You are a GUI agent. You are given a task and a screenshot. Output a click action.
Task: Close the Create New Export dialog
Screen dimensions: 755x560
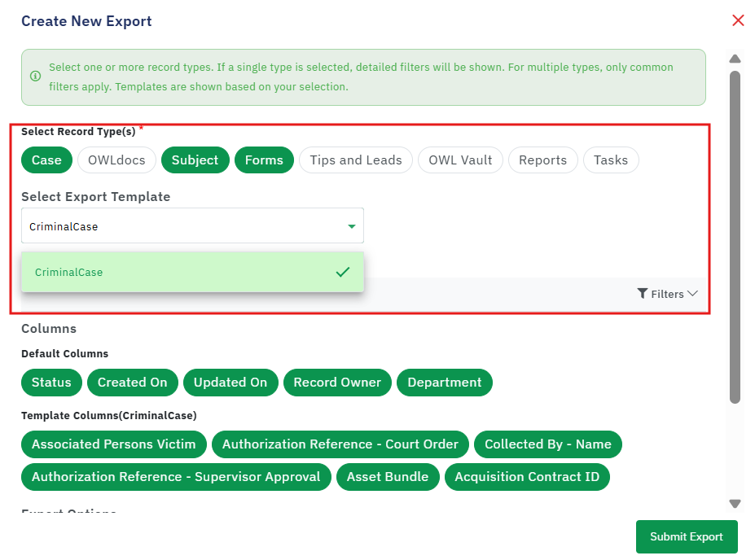(x=738, y=20)
